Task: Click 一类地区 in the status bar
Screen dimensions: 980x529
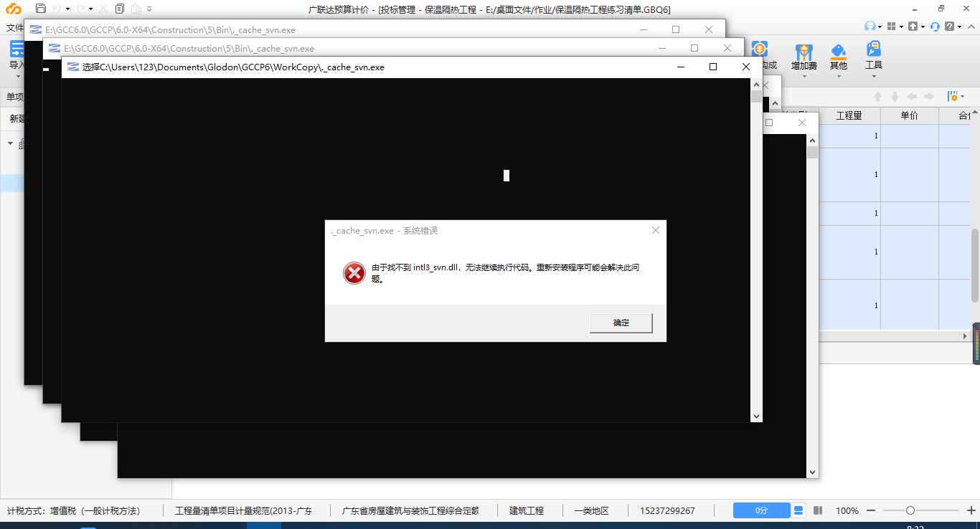Action: 592,511
